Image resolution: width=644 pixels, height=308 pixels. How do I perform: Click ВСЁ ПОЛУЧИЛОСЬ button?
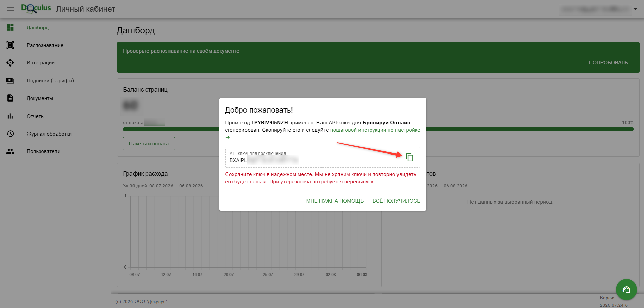[396, 201]
